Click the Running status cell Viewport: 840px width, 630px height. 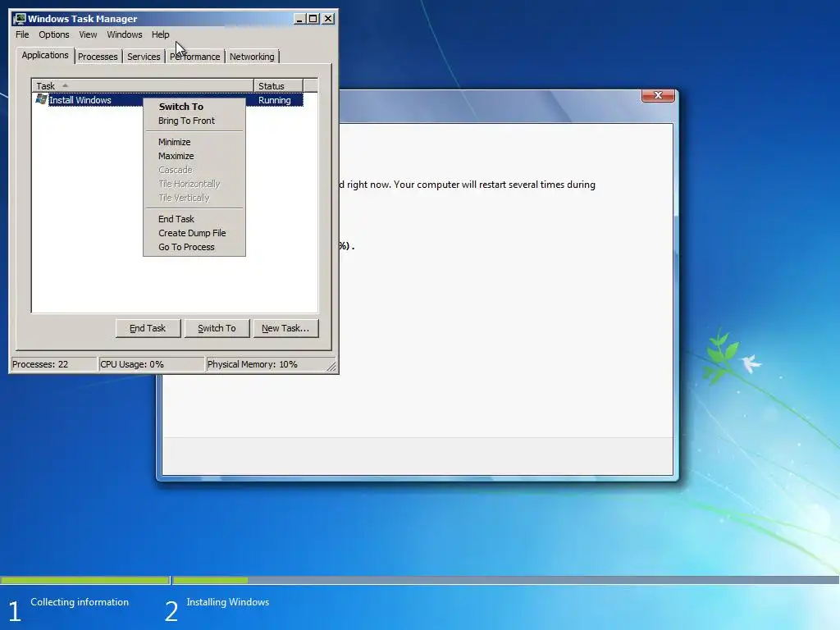pyautogui.click(x=274, y=100)
